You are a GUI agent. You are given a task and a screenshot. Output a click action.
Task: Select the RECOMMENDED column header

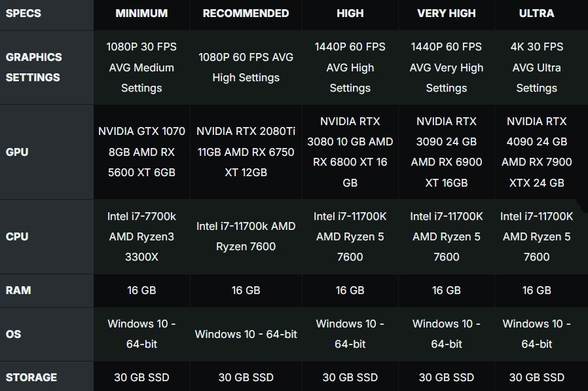coord(246,13)
